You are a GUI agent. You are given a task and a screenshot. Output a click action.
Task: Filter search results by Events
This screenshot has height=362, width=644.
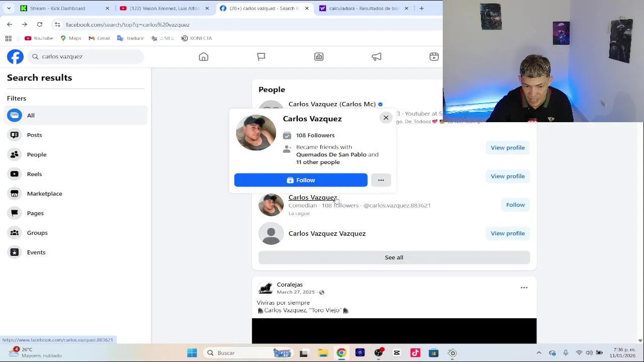click(x=75, y=252)
